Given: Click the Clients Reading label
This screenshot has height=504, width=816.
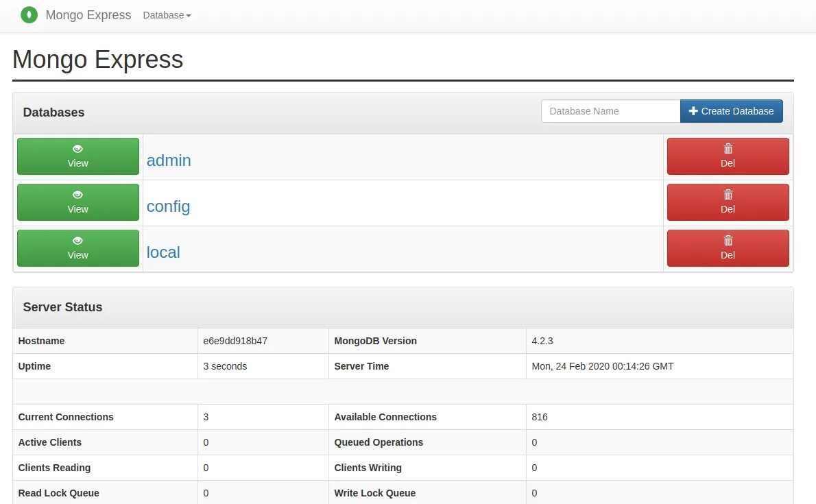Looking at the screenshot, I should pyautogui.click(x=54, y=468).
